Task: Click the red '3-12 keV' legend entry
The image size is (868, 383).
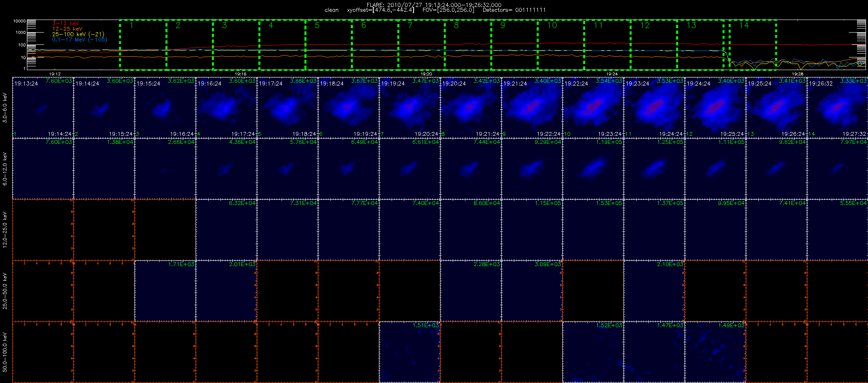Action: [x=65, y=24]
